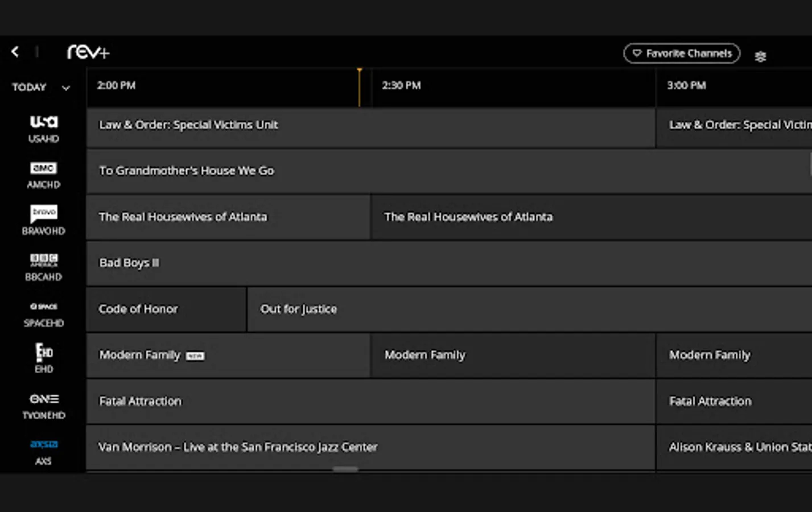Open Alison Krauss & Union Station program
812x512 pixels.
[734, 448]
